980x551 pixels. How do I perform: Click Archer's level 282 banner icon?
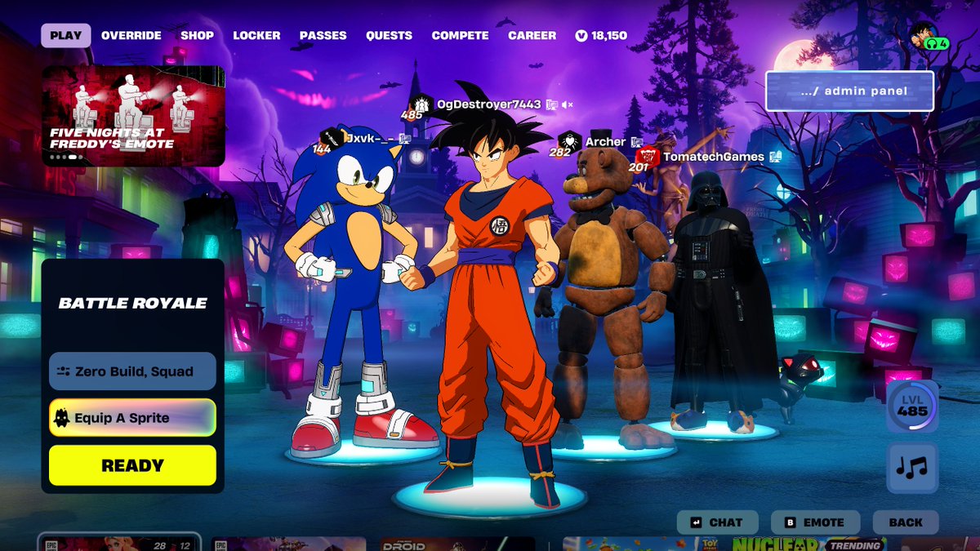(x=569, y=142)
